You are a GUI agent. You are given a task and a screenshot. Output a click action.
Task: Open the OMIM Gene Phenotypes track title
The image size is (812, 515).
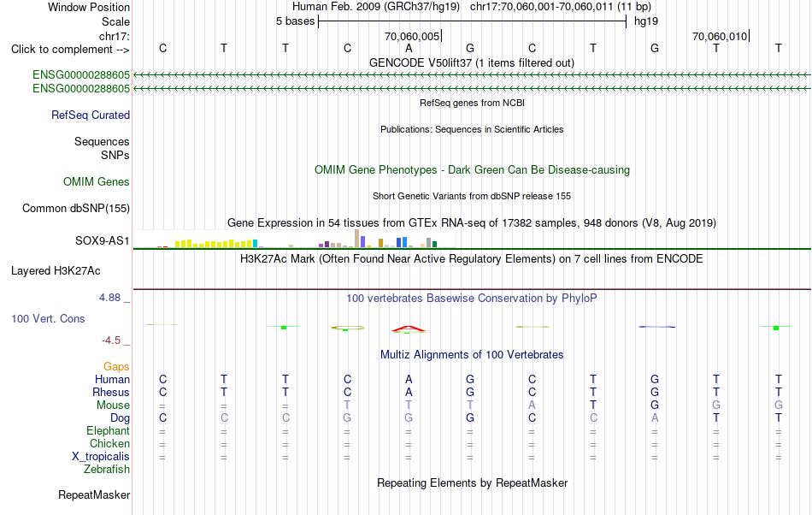point(472,170)
